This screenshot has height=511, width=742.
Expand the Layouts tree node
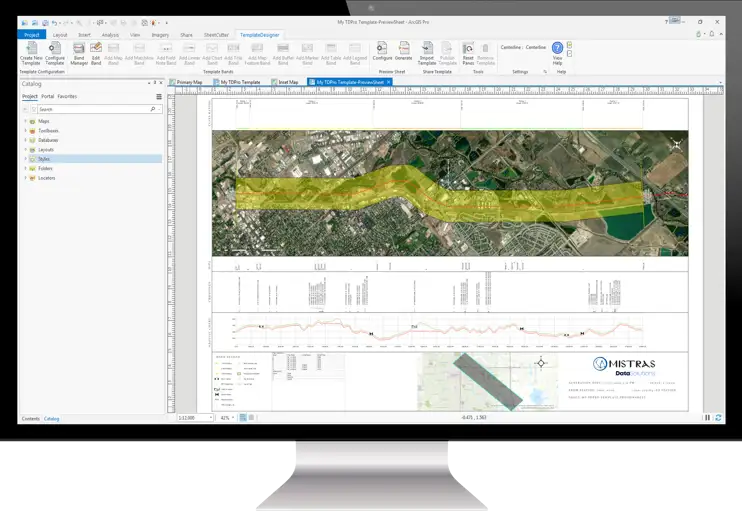pyautogui.click(x=26, y=150)
